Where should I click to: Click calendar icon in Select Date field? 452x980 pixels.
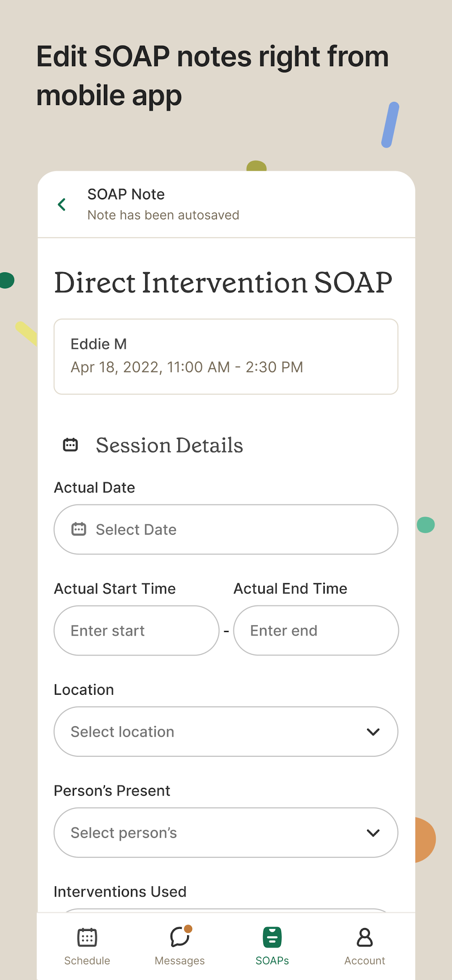(x=79, y=529)
